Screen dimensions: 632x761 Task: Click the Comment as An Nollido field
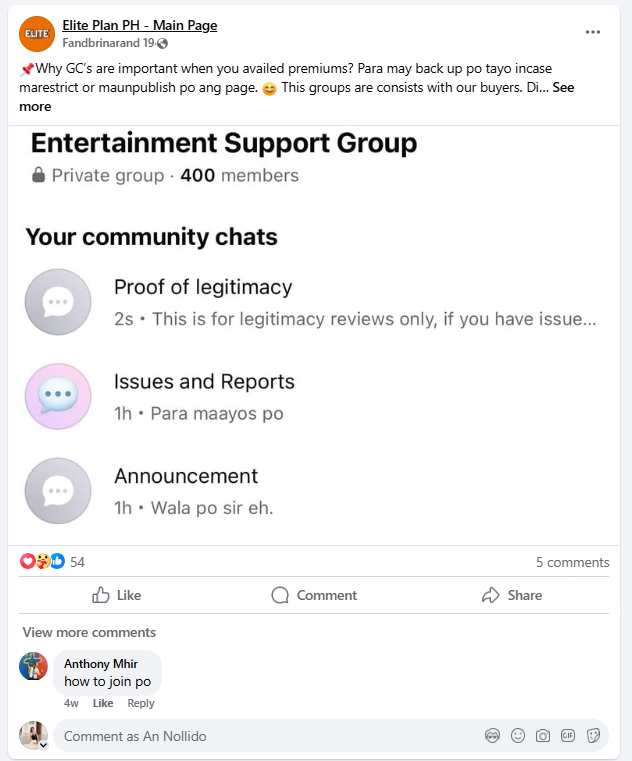(260, 736)
